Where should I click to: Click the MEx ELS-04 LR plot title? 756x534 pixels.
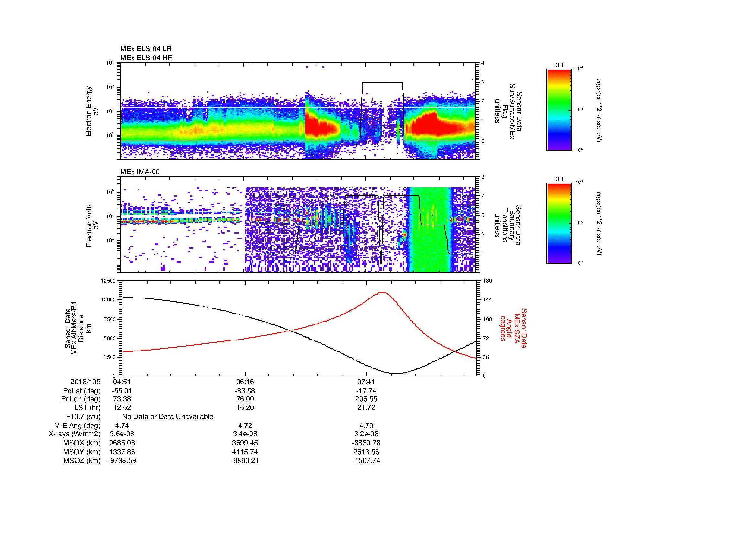146,49
